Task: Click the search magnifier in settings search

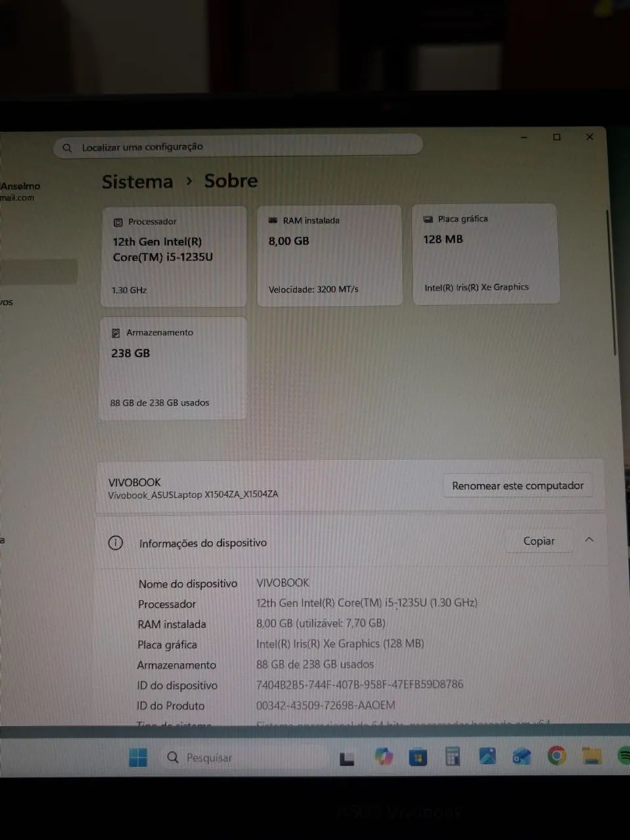Action: 67,148
